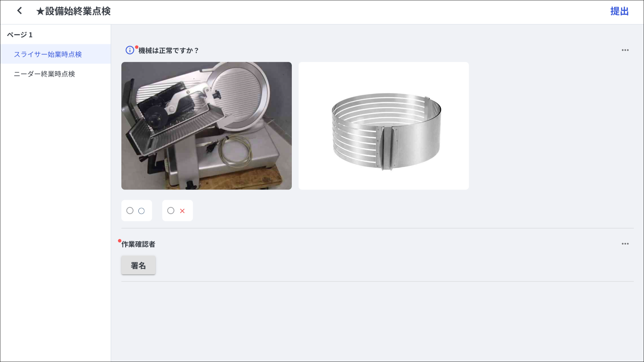
Task: Open the metal ring slicer photo
Action: 384,126
